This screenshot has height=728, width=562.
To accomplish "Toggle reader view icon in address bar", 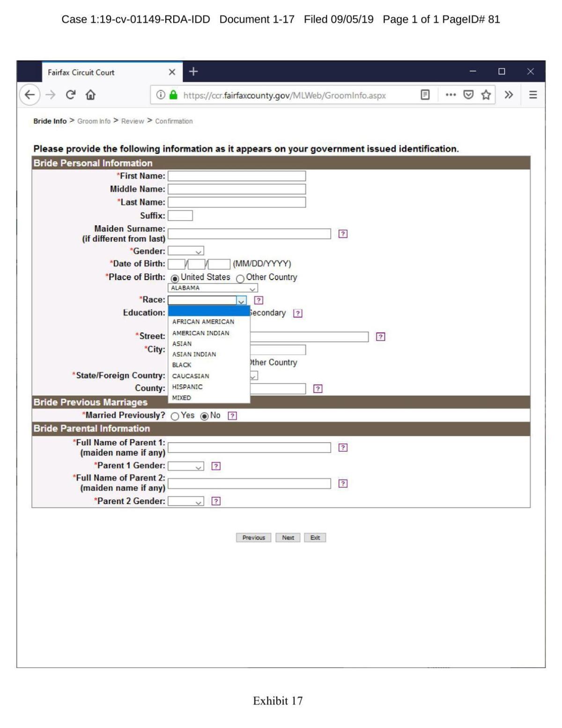I will (x=425, y=95).
